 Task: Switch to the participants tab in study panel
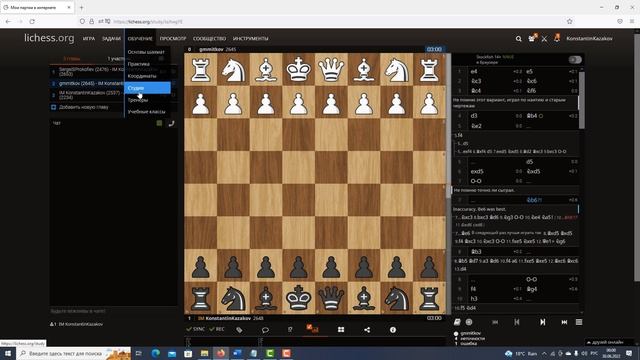coord(116,59)
